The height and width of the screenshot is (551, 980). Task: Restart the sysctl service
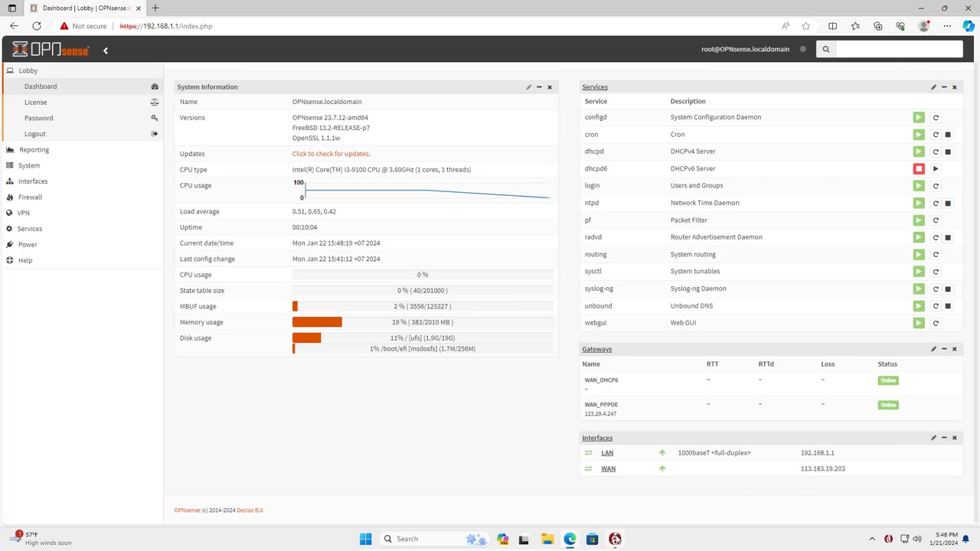(936, 272)
